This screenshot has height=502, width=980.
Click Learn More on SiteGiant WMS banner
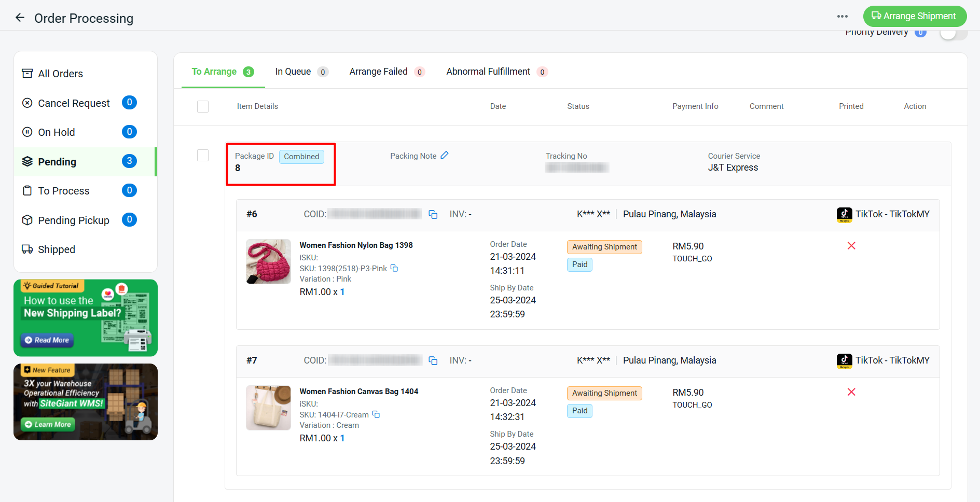click(x=48, y=424)
